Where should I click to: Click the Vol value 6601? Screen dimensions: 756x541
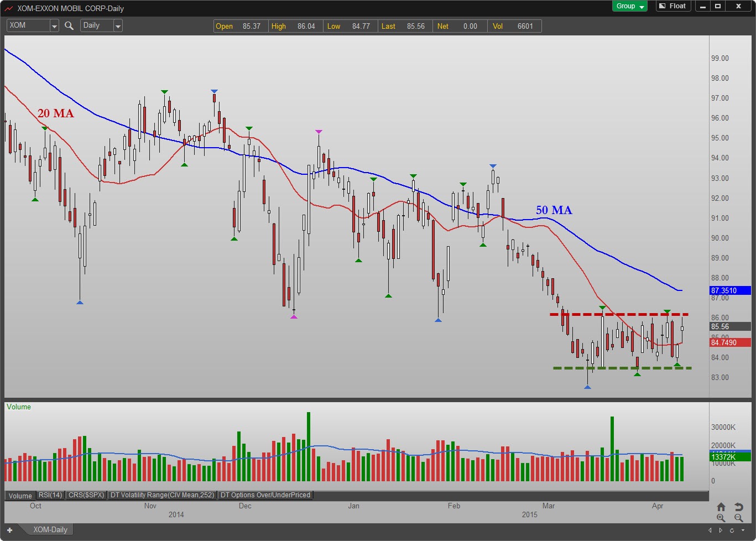(x=525, y=26)
